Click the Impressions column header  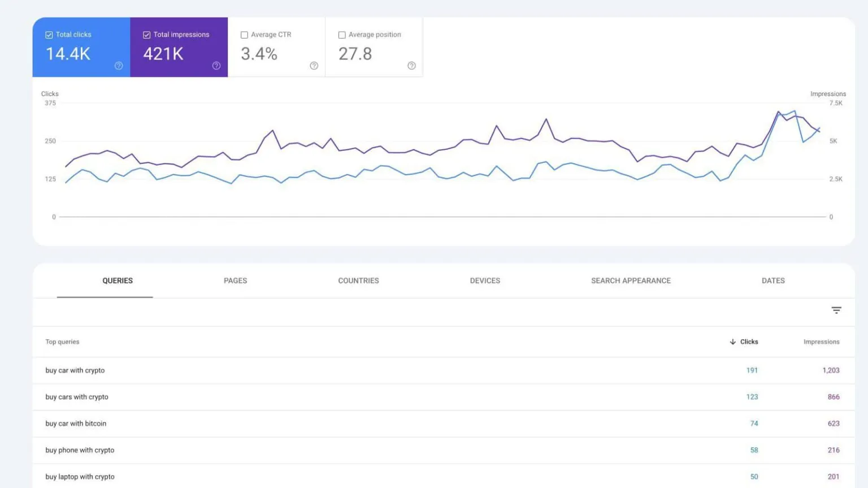click(x=821, y=342)
